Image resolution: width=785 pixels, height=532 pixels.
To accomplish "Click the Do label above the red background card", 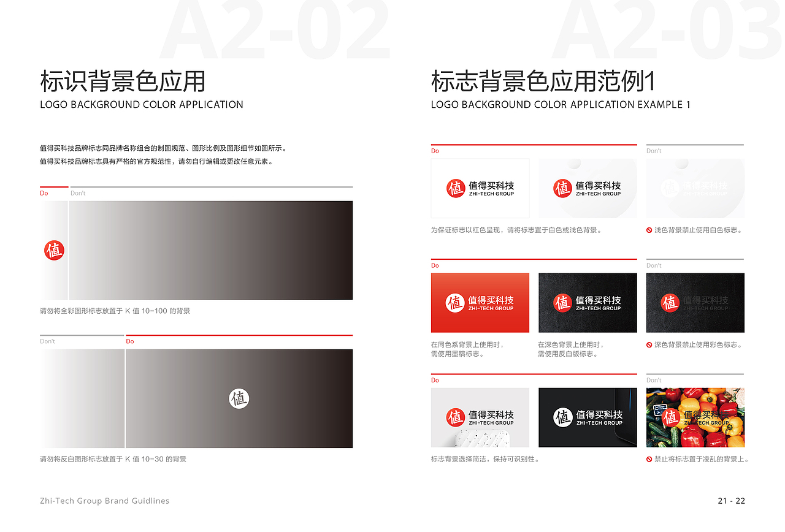I will 435,265.
